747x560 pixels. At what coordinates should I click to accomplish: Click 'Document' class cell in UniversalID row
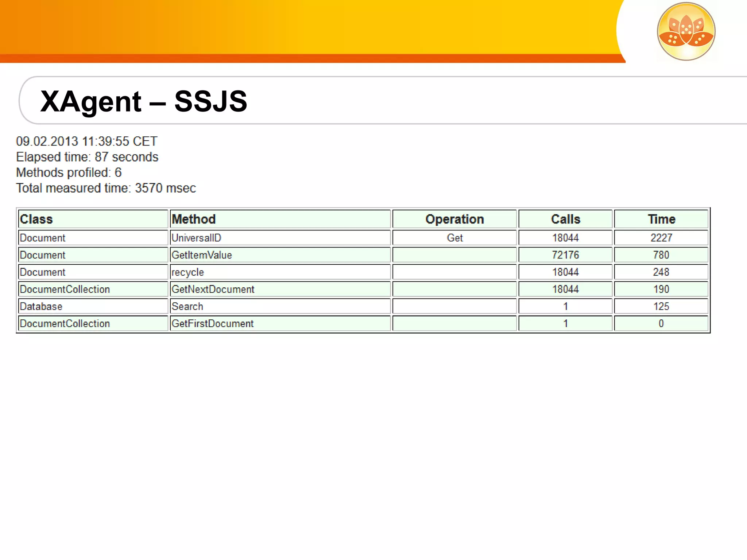click(x=93, y=238)
